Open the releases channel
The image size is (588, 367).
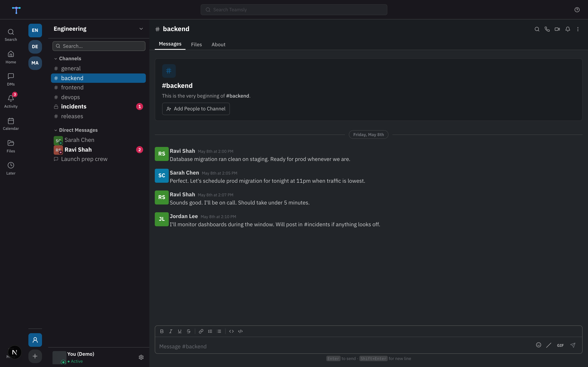click(98, 116)
